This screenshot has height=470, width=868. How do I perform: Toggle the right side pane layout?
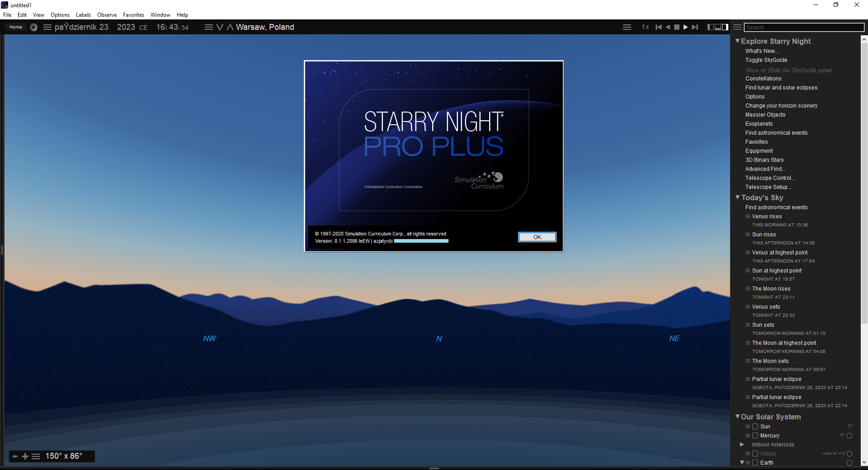[725, 27]
